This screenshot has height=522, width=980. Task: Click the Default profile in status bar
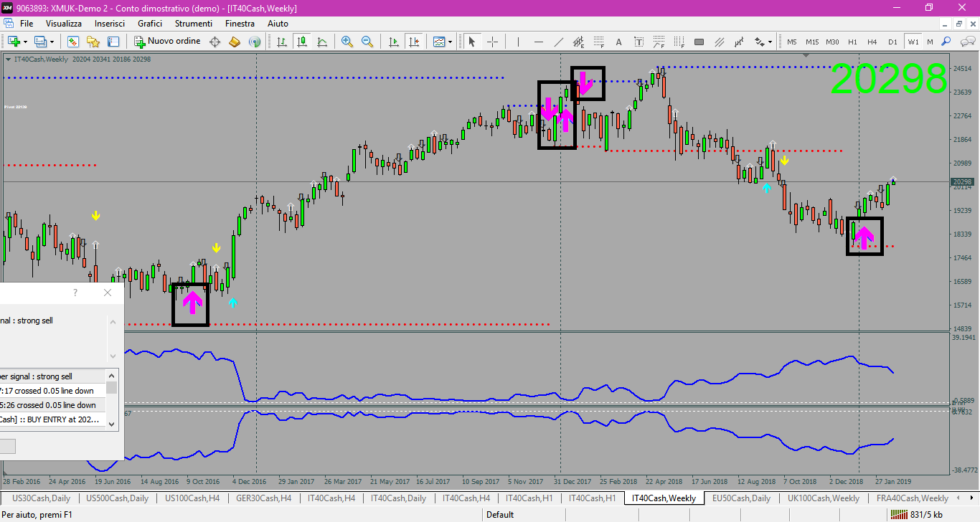[499, 514]
